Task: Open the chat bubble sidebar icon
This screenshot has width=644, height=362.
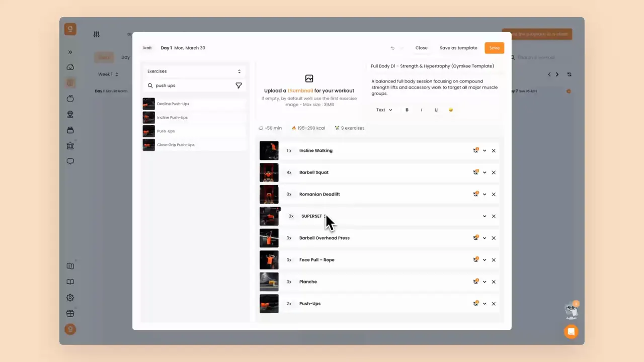Action: point(70,162)
